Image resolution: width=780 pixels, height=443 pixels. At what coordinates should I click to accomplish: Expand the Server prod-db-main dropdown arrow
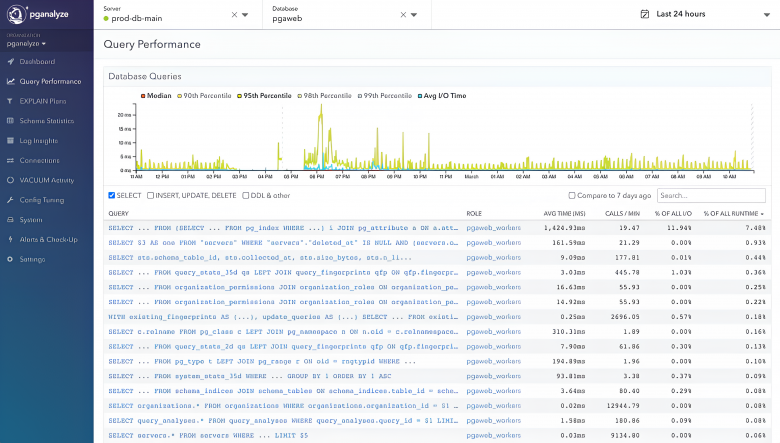click(245, 15)
